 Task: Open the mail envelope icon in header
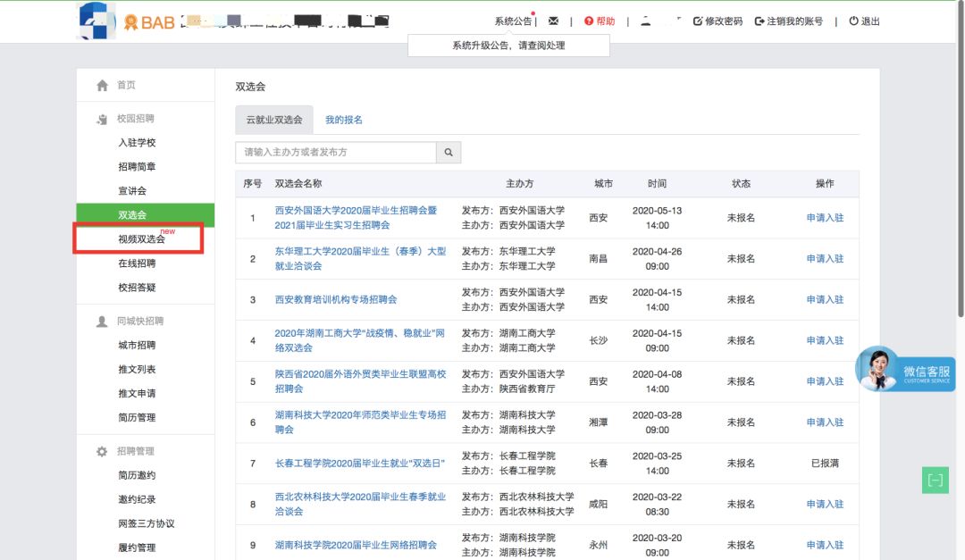tap(553, 21)
